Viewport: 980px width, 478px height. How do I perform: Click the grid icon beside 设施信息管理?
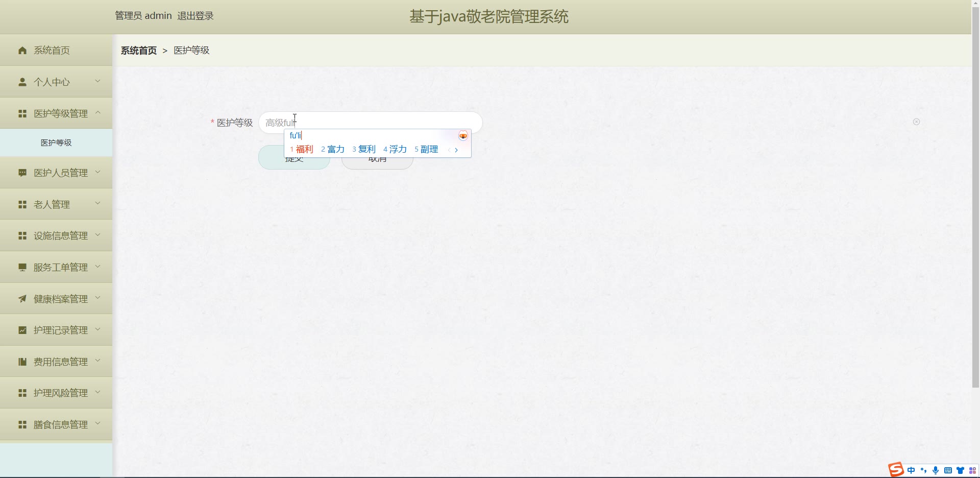coord(22,235)
